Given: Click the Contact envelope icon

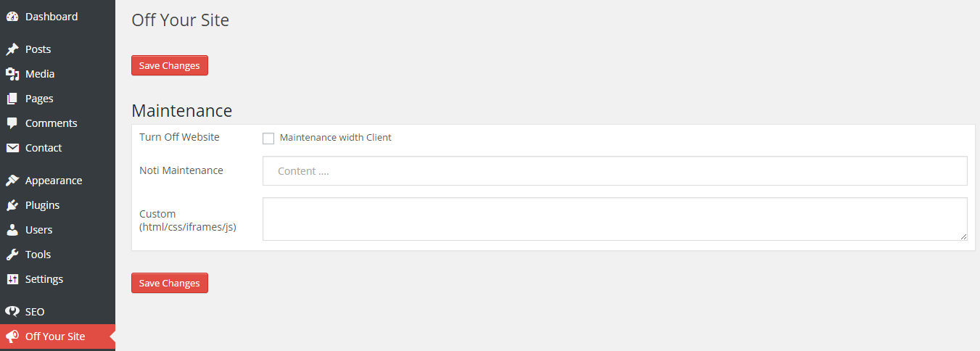Looking at the screenshot, I should point(12,148).
